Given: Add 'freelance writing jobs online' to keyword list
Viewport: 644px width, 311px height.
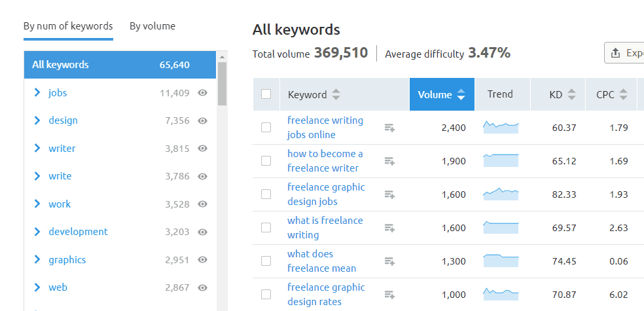Looking at the screenshot, I should pyautogui.click(x=389, y=128).
